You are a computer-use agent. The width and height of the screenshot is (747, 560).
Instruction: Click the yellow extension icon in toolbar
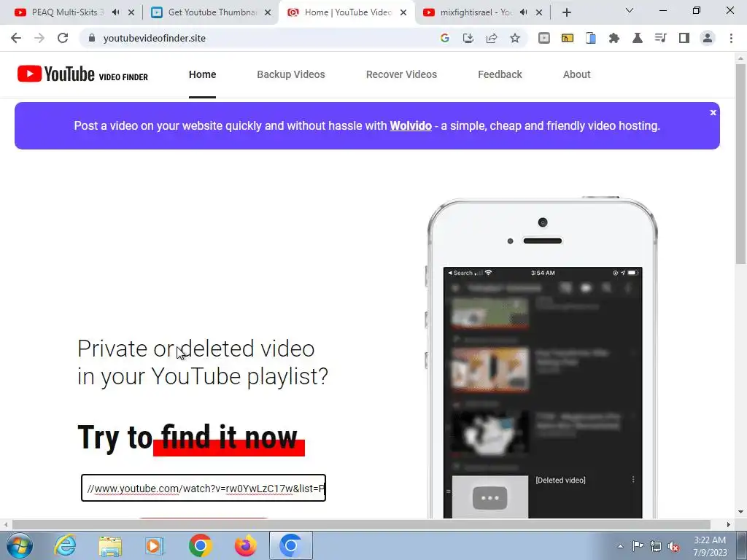coord(567,38)
